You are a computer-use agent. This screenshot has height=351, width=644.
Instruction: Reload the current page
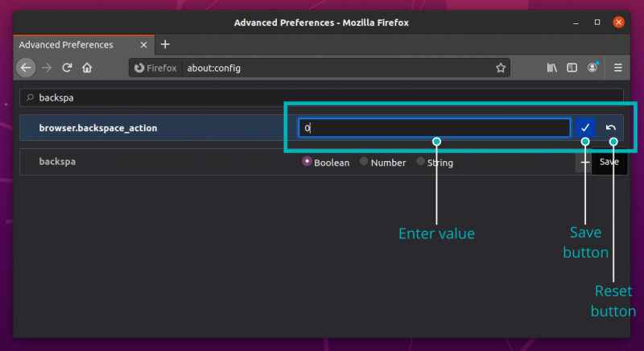[68, 68]
